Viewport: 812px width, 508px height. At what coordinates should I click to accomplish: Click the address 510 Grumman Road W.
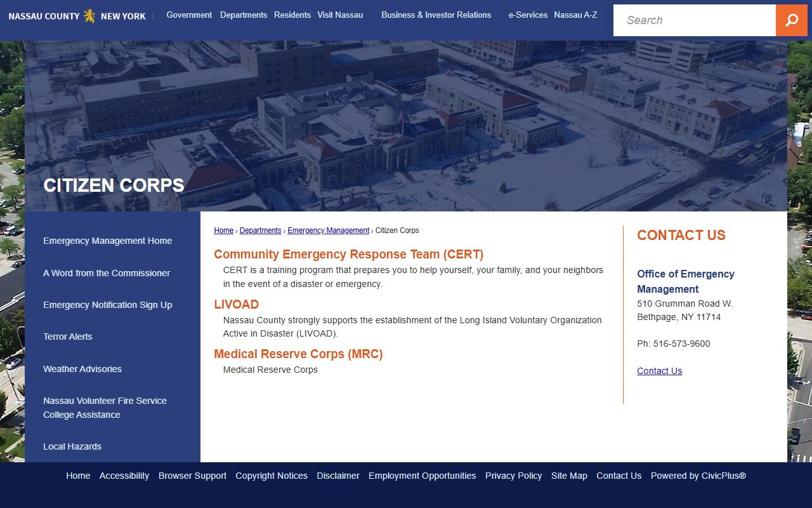[684, 304]
